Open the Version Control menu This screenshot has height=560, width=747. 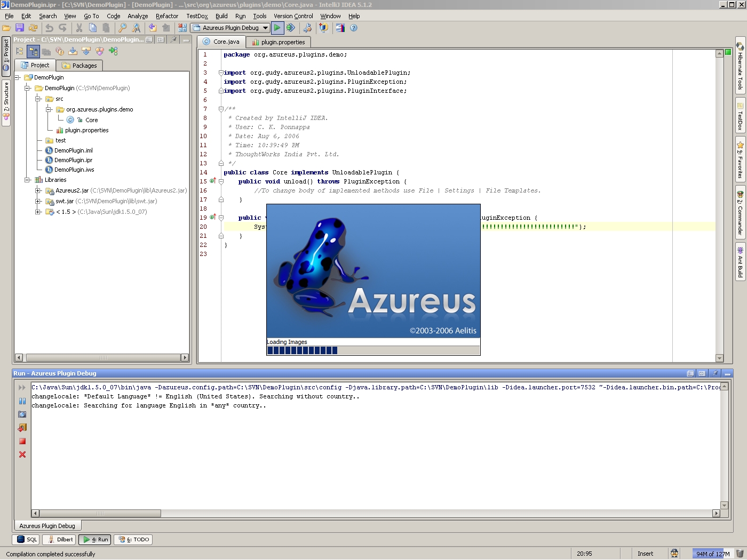[293, 16]
